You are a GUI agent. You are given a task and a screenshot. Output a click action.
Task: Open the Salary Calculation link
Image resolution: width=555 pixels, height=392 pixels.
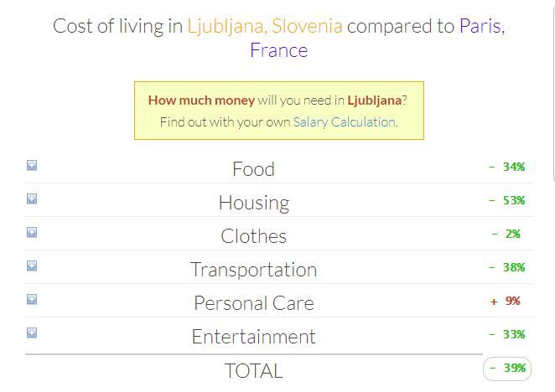(x=344, y=122)
